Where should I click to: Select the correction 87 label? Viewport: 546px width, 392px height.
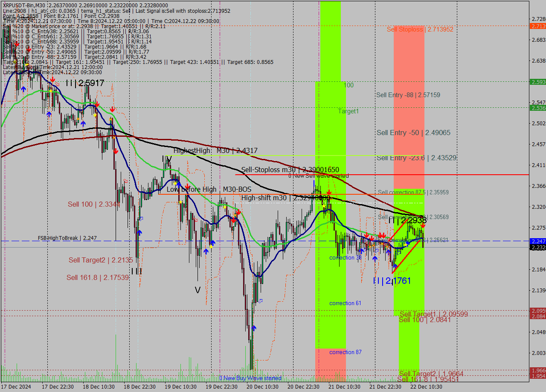click(x=346, y=352)
